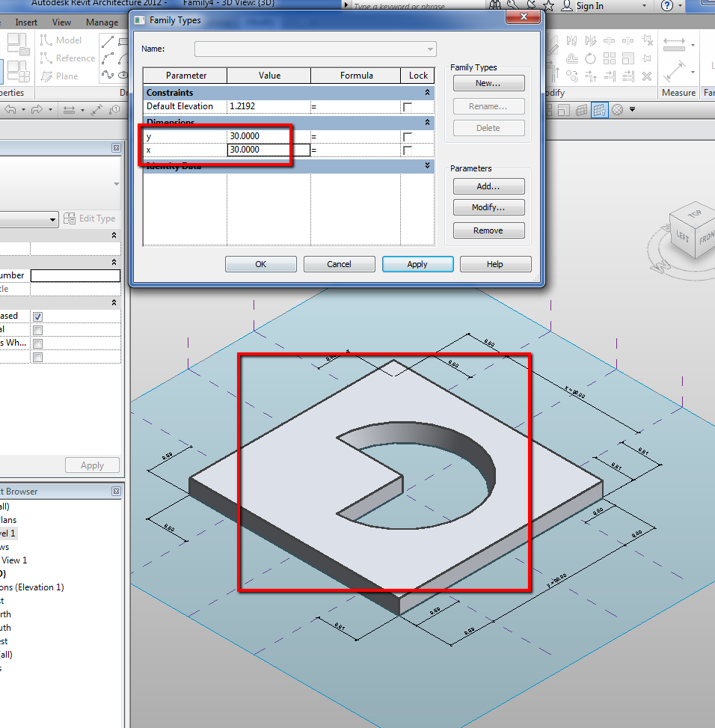Click the Rotate tool in Modify panel
The image size is (715, 728).
[591, 58]
